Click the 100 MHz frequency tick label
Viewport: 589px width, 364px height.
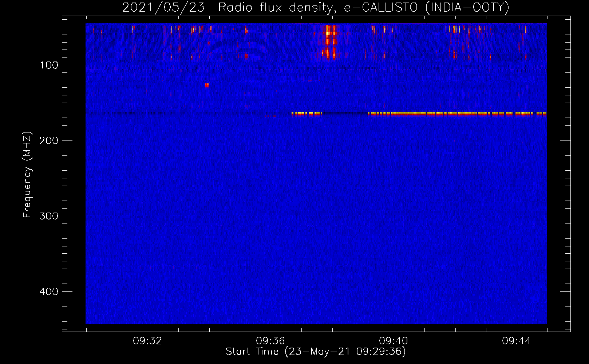click(x=49, y=65)
